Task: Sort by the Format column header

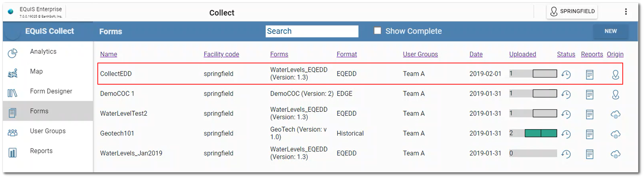Action: click(x=347, y=54)
